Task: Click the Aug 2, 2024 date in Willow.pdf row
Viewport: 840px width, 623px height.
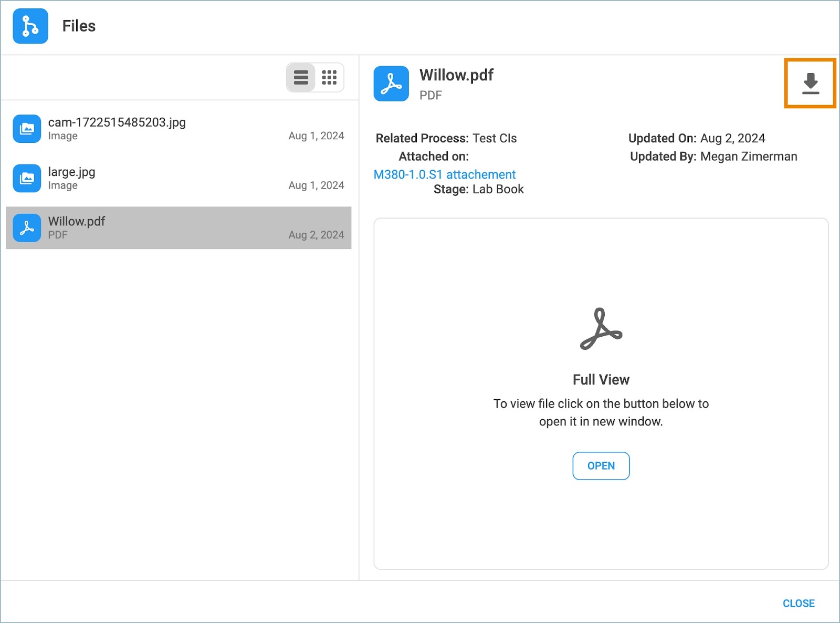Action: point(316,235)
